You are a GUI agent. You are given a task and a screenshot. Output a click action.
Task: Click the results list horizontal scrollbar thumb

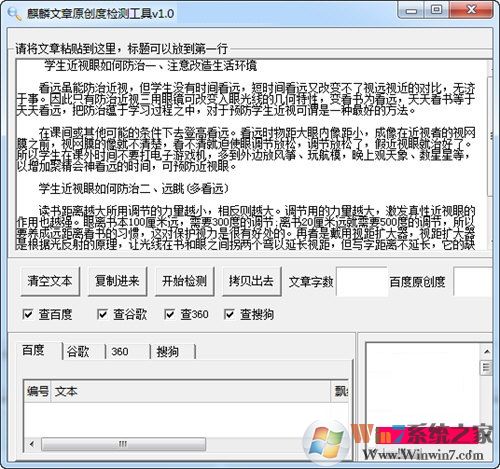click(123, 444)
